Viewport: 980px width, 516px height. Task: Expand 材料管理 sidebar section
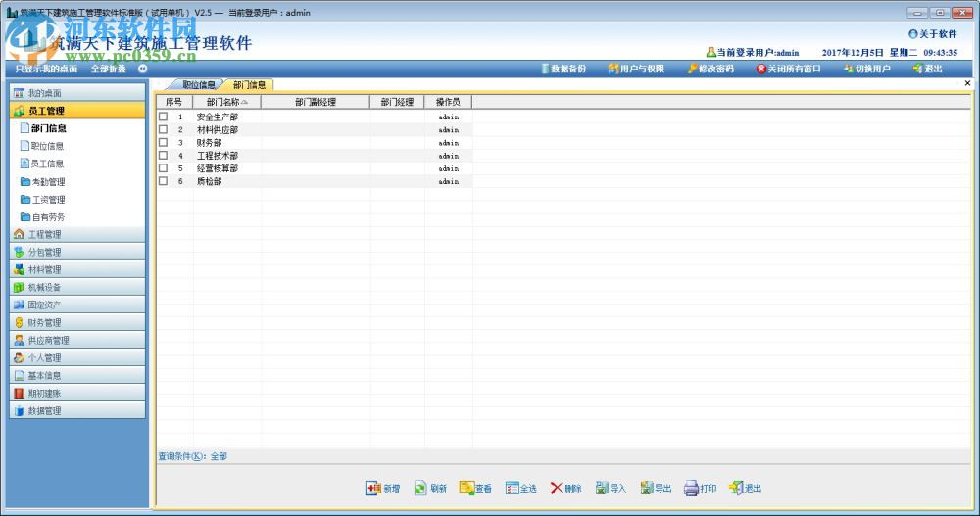pyautogui.click(x=77, y=269)
